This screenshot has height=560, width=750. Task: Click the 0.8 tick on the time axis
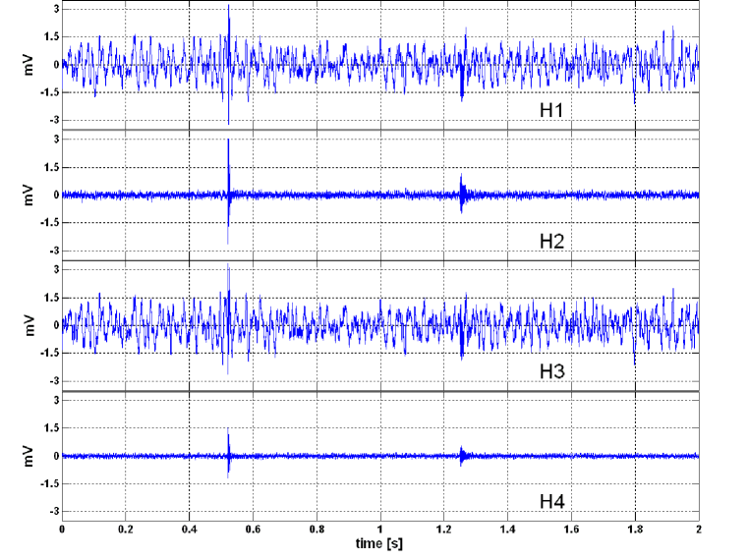317,529
